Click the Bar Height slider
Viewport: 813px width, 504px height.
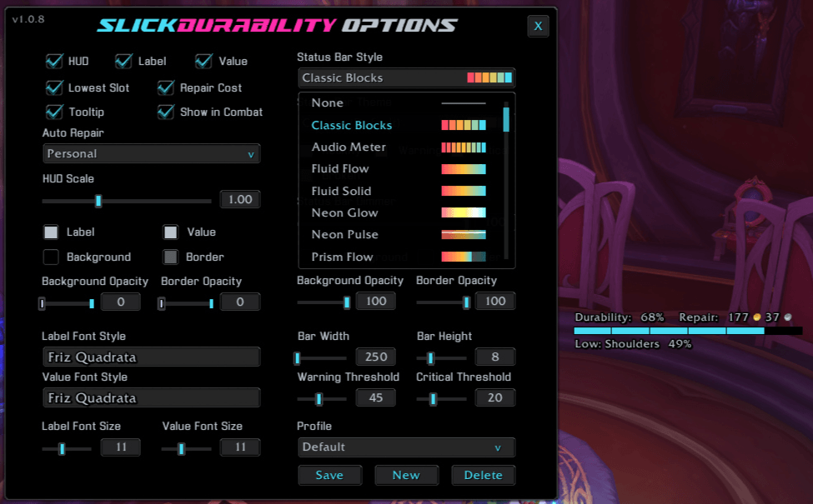point(441,358)
